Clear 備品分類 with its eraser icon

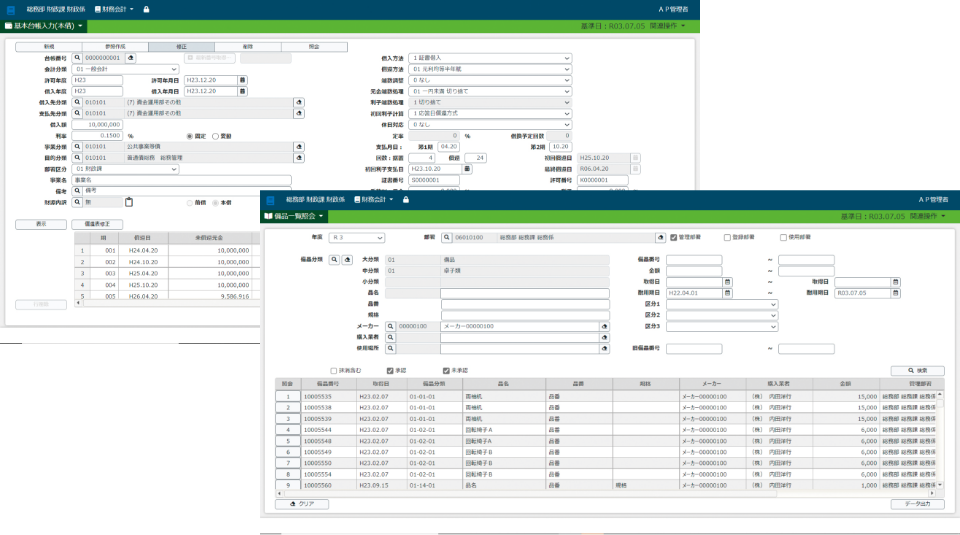(347, 260)
